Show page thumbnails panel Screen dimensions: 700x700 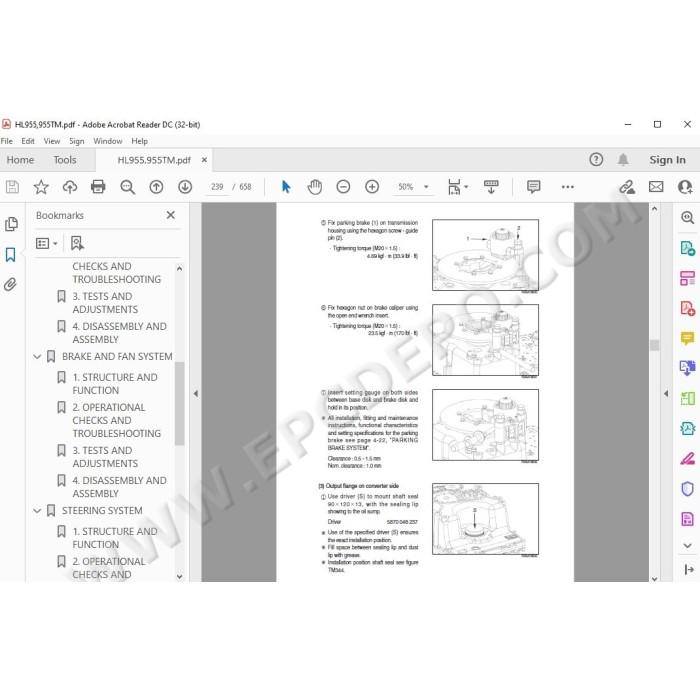(x=11, y=224)
